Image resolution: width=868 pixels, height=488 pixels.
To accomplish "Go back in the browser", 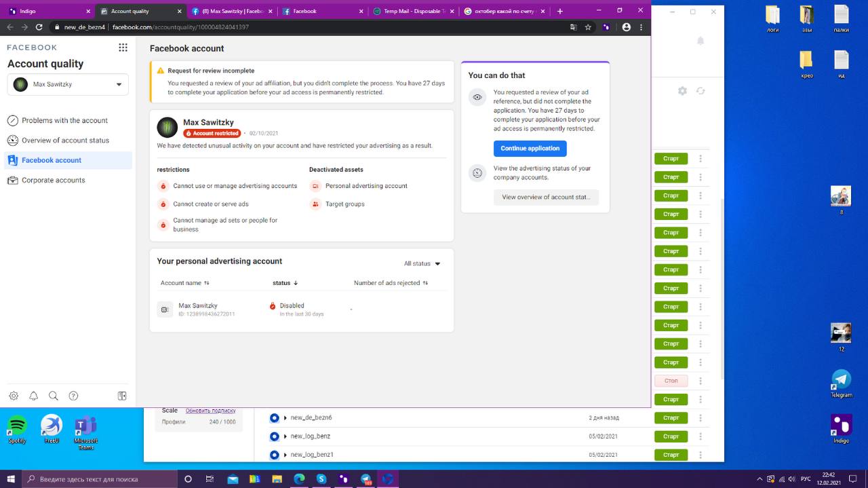I will pos(9,27).
